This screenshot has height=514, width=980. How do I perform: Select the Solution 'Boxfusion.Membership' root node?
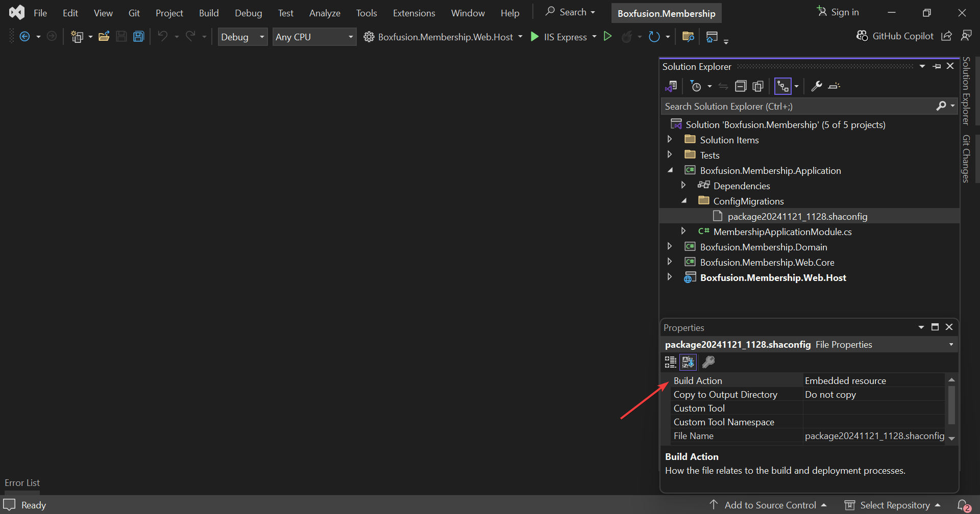pos(785,124)
